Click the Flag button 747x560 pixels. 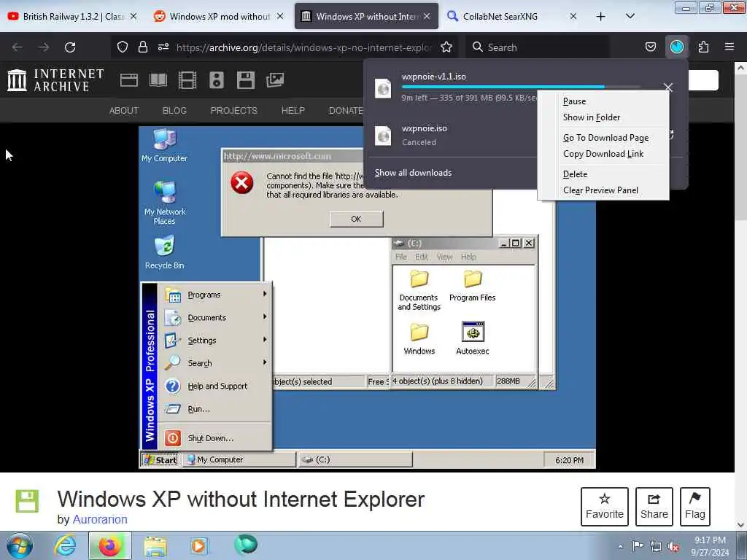click(695, 507)
